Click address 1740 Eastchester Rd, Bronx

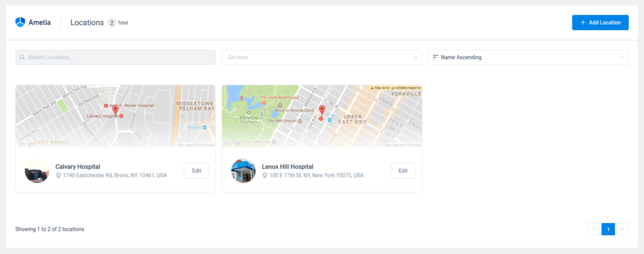point(115,175)
